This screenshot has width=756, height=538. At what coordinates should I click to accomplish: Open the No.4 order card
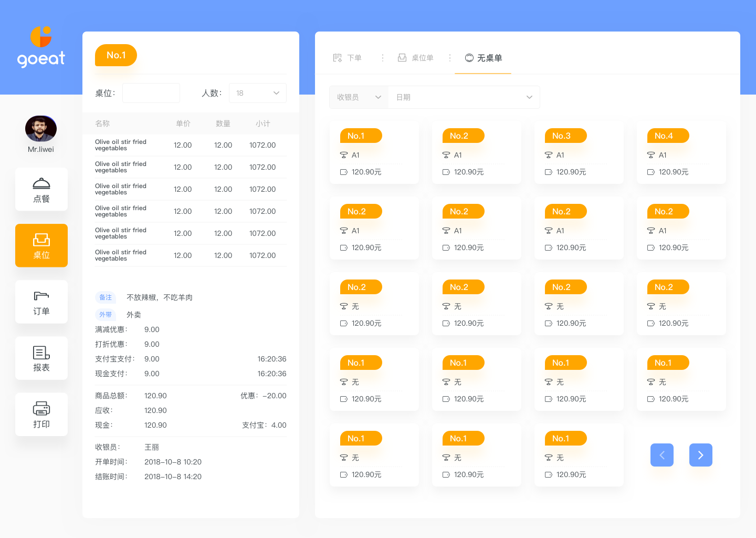[x=681, y=152]
